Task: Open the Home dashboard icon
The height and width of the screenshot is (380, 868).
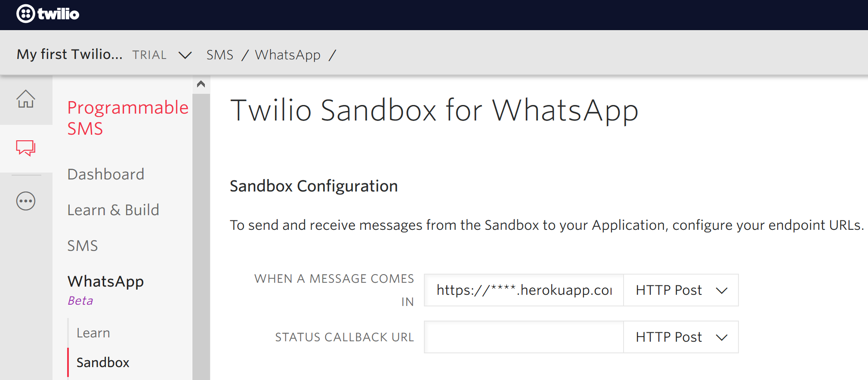Action: 26,99
